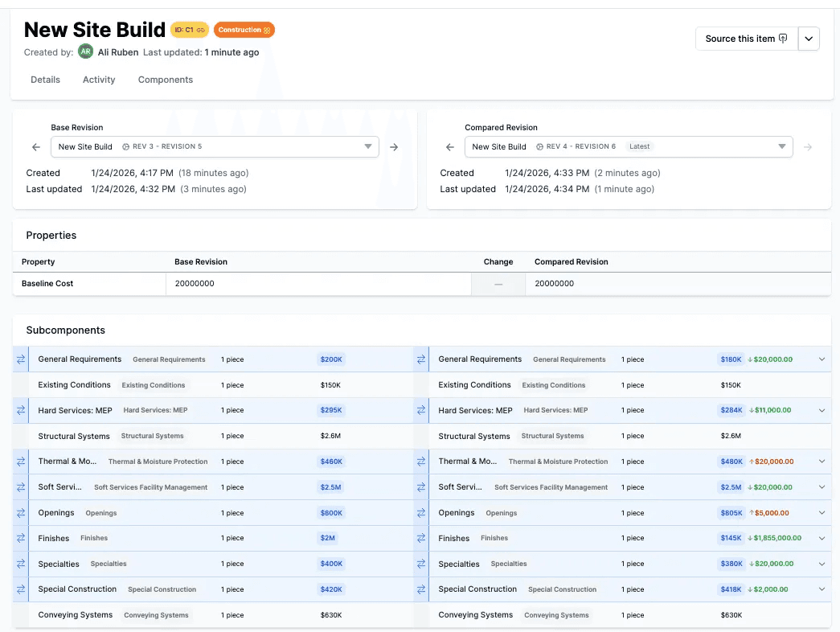This screenshot has width=840, height=632.
Task: Click the Baseline Cost property cell
Action: [89, 284]
